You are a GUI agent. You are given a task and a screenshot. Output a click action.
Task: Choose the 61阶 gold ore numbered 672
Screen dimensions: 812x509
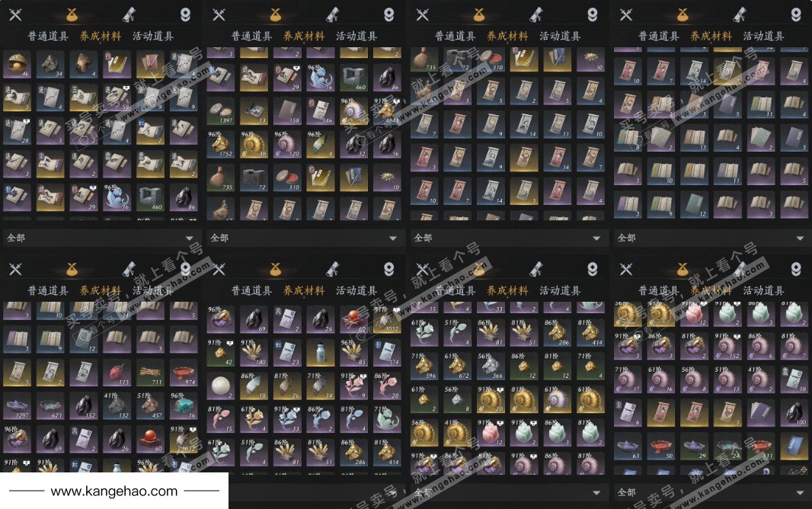457,366
